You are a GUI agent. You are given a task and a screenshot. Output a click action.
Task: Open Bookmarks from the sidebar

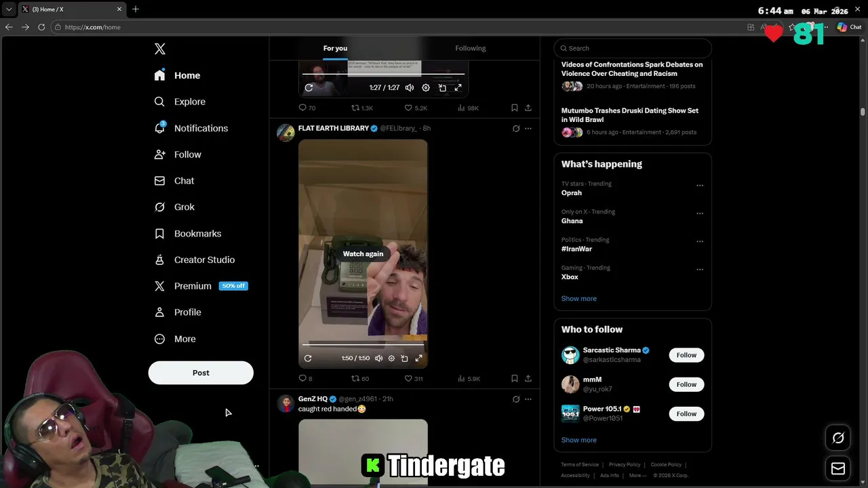tap(188, 234)
